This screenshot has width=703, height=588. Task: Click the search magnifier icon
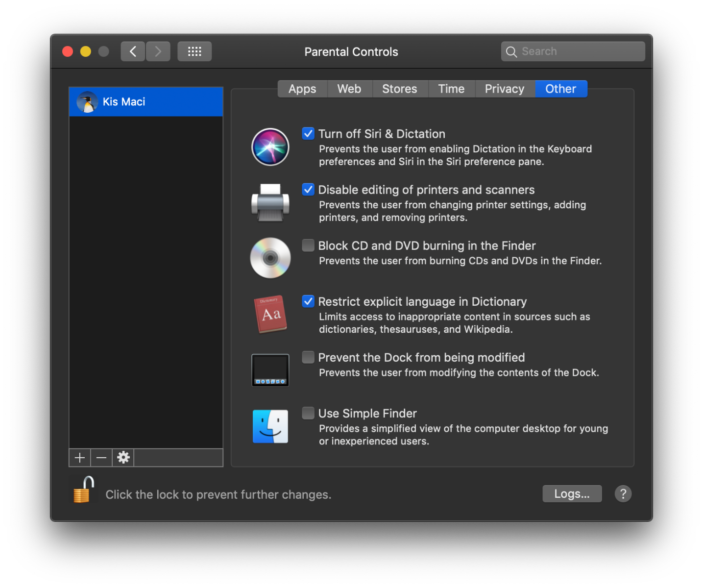pos(511,51)
